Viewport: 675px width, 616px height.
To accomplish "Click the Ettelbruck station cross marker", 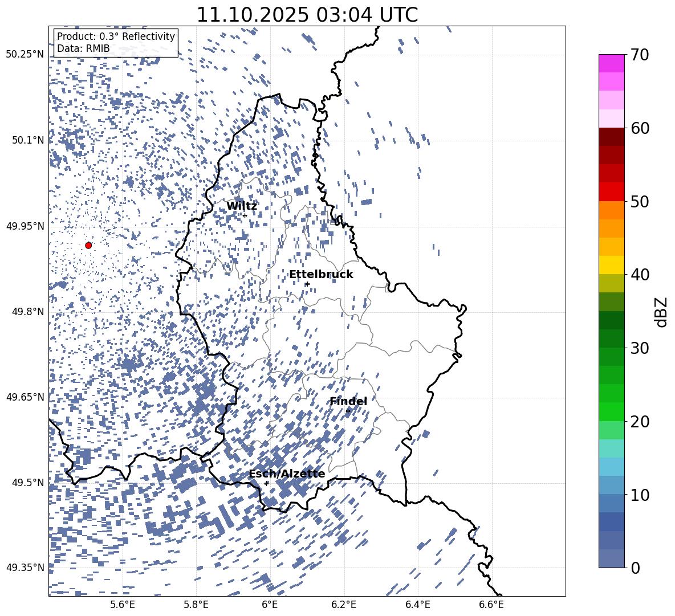I will click(307, 284).
